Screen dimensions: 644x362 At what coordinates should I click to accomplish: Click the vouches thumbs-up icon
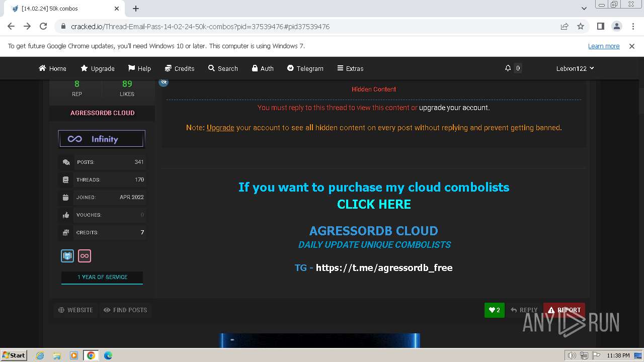pos(66,215)
